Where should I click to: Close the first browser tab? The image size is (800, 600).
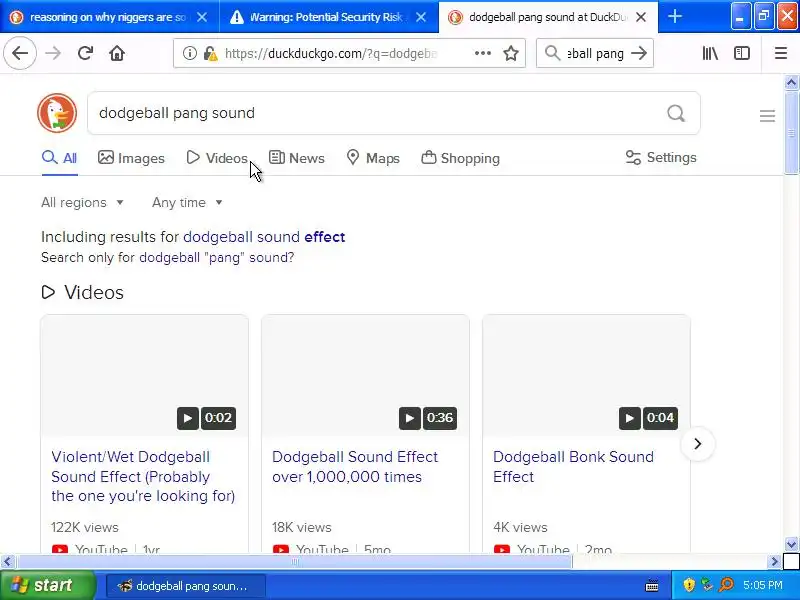[x=202, y=17]
